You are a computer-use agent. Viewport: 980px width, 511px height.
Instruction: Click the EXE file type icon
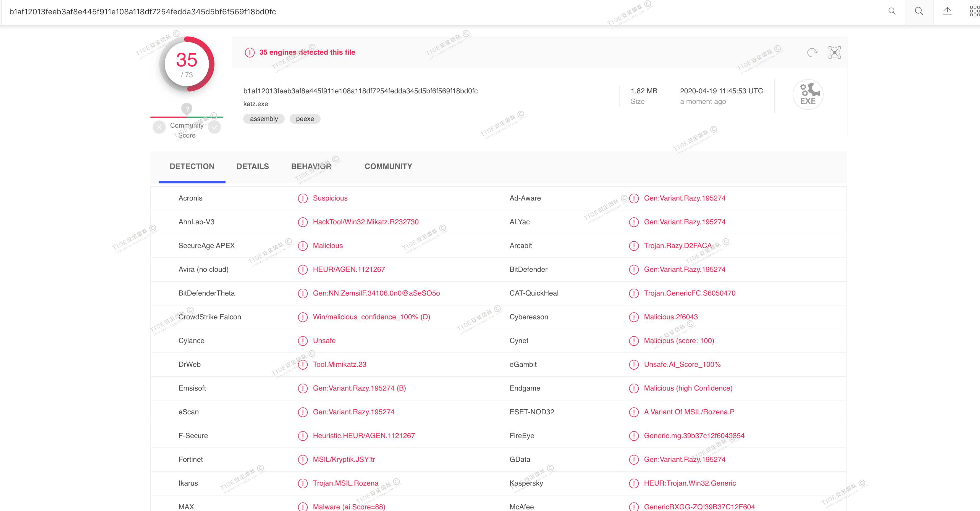808,94
